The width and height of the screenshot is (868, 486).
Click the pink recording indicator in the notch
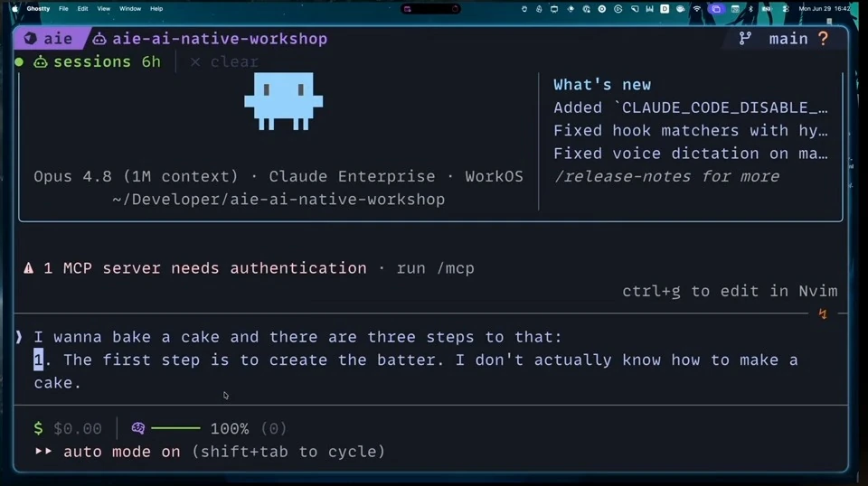point(408,9)
